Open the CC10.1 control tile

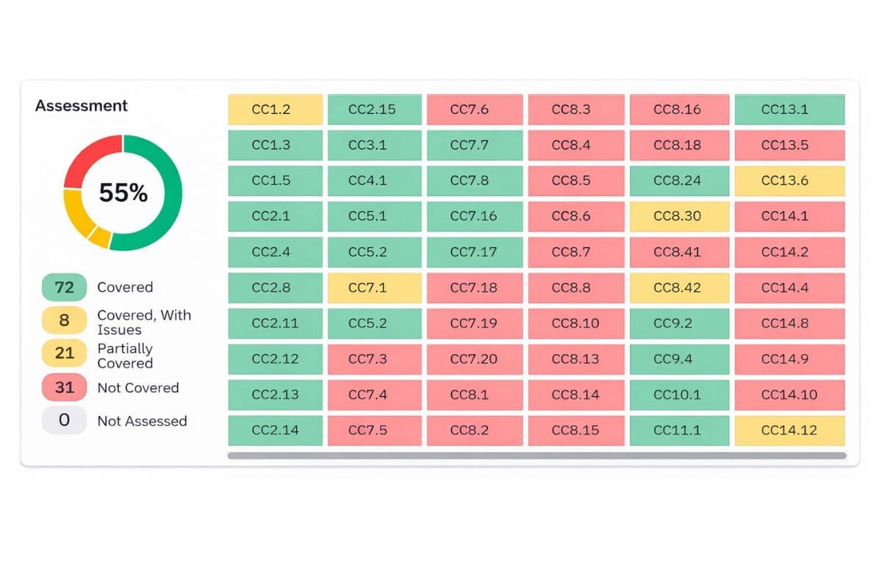[x=680, y=395]
